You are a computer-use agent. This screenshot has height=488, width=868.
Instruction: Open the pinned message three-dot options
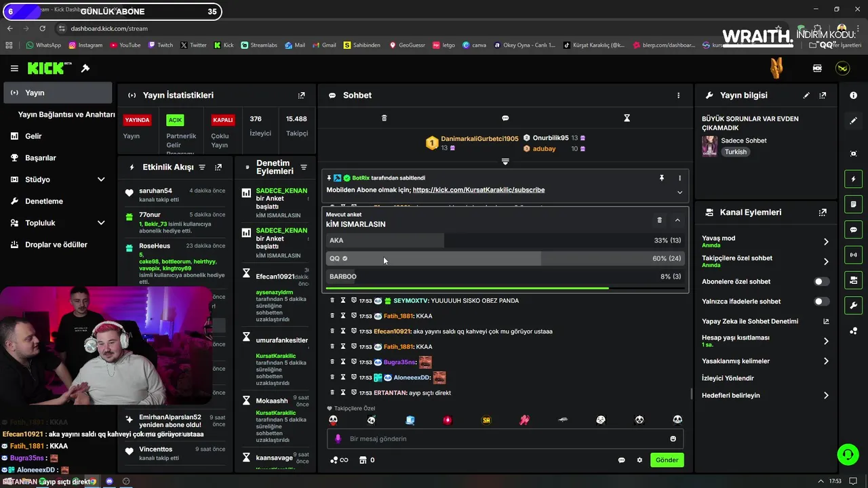point(679,178)
